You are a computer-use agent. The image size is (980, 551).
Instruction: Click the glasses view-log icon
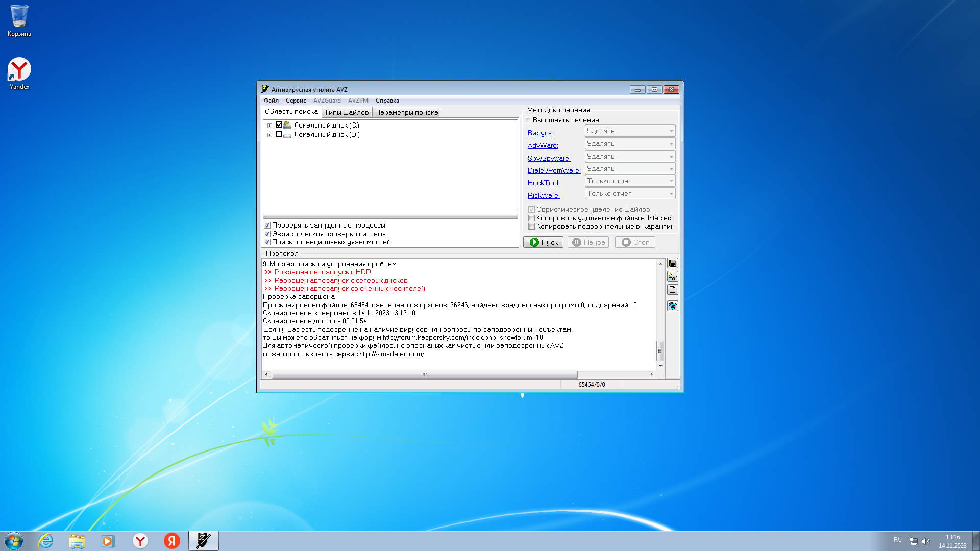coord(672,277)
